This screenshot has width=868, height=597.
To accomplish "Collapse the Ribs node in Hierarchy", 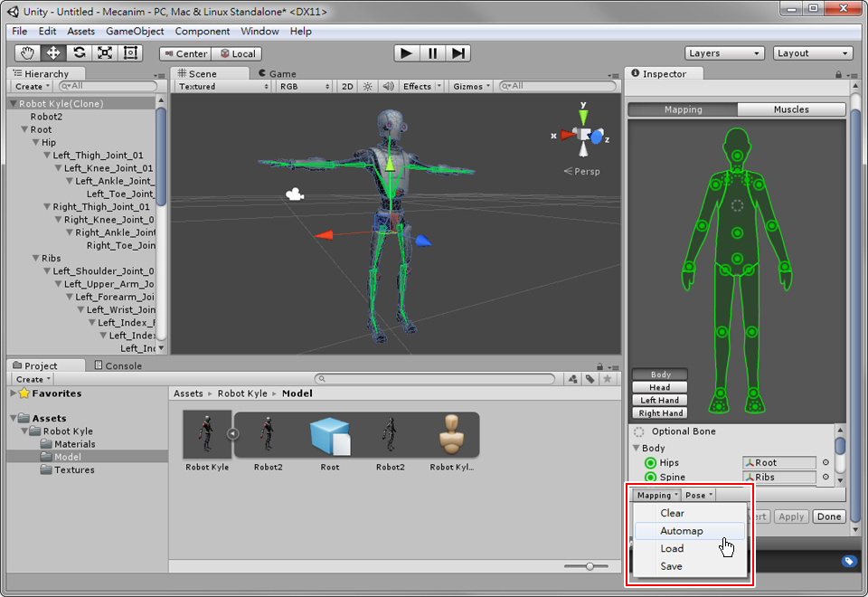I will click(x=35, y=258).
